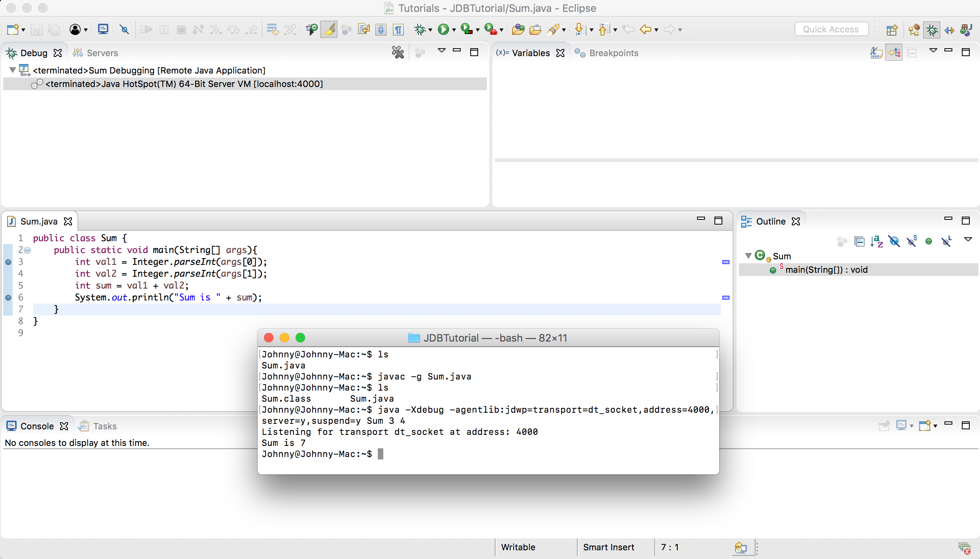Toggle Show Logical Structure in Variables view
This screenshot has width=980, height=559.
894,52
